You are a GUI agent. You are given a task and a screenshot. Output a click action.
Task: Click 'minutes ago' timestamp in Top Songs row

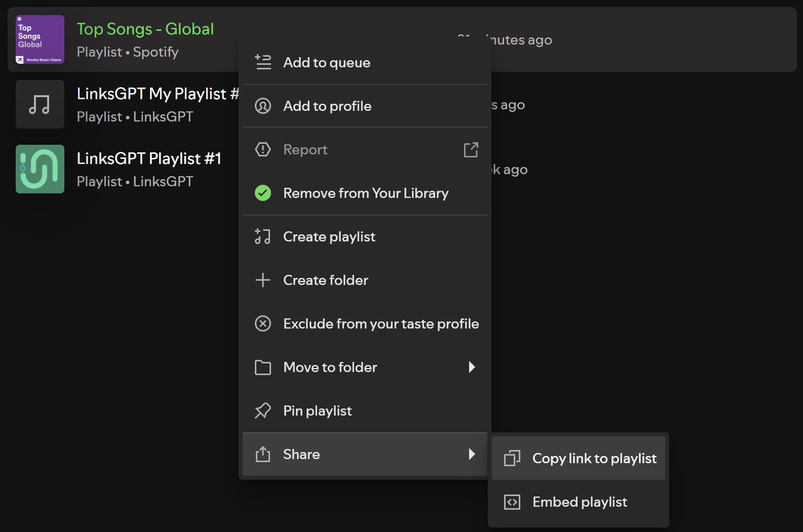point(522,40)
